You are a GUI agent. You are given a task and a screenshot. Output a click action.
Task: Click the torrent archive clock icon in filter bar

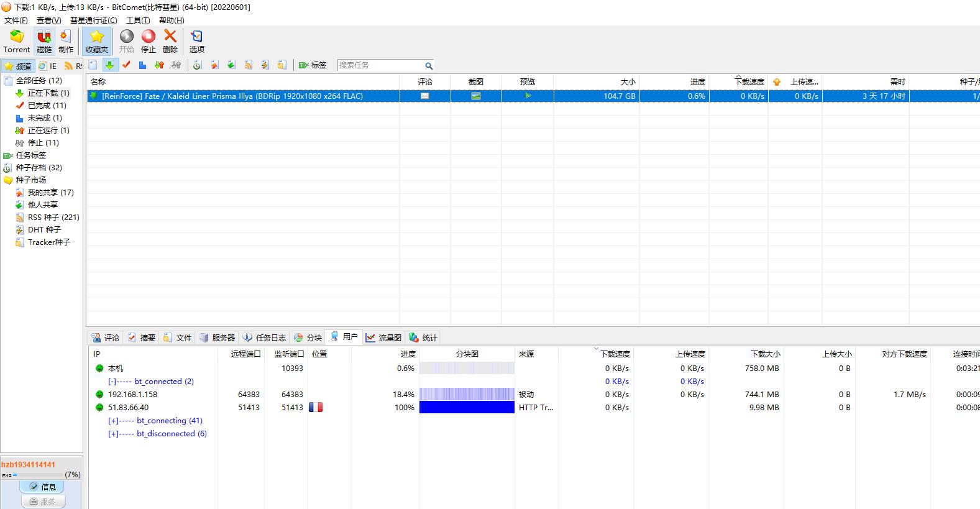click(198, 65)
